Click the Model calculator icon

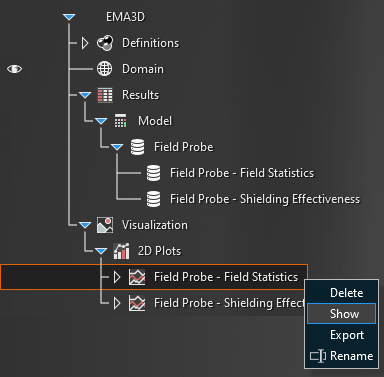pyautogui.click(x=120, y=121)
